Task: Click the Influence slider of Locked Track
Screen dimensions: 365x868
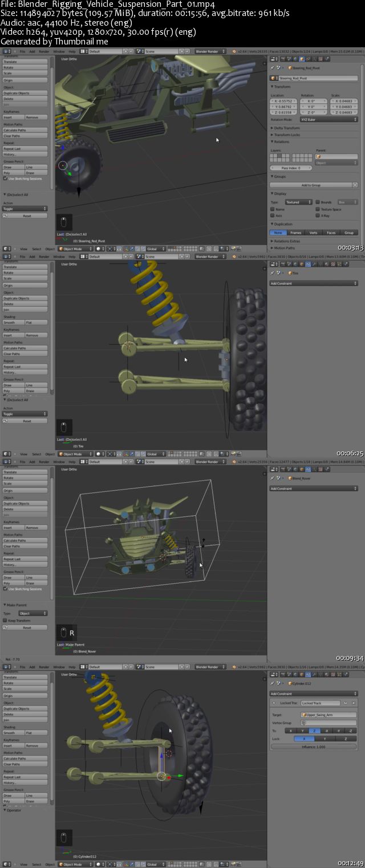Action: pyautogui.click(x=313, y=747)
